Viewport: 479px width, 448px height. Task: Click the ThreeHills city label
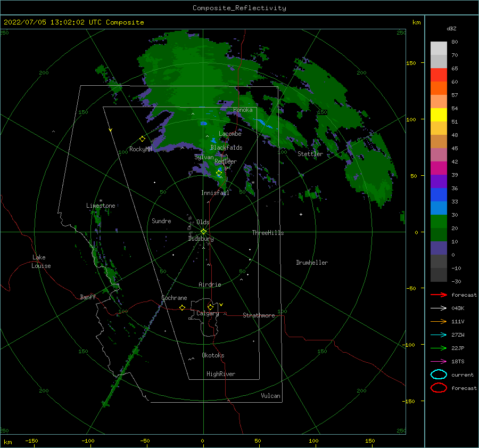point(268,233)
